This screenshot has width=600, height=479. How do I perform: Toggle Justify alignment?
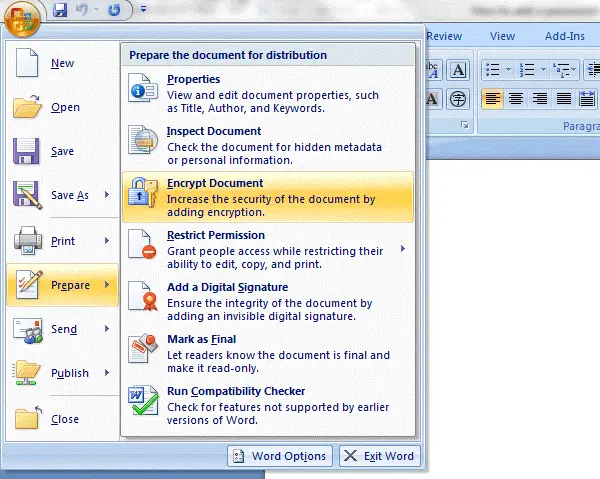pyautogui.click(x=563, y=99)
